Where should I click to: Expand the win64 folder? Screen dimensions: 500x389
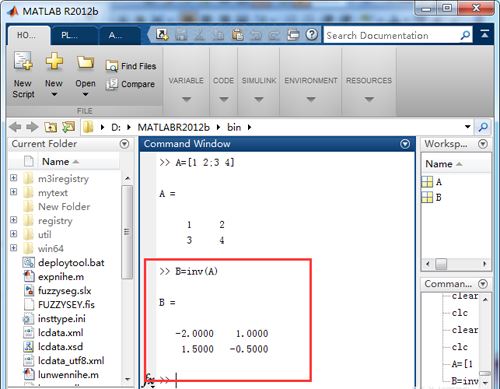pos(14,248)
